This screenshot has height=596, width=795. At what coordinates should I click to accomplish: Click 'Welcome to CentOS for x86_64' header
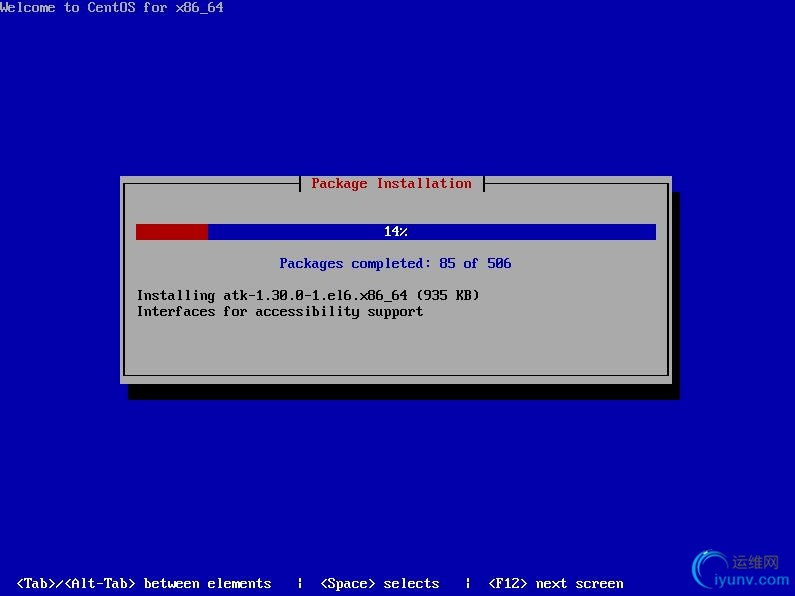pyautogui.click(x=112, y=7)
